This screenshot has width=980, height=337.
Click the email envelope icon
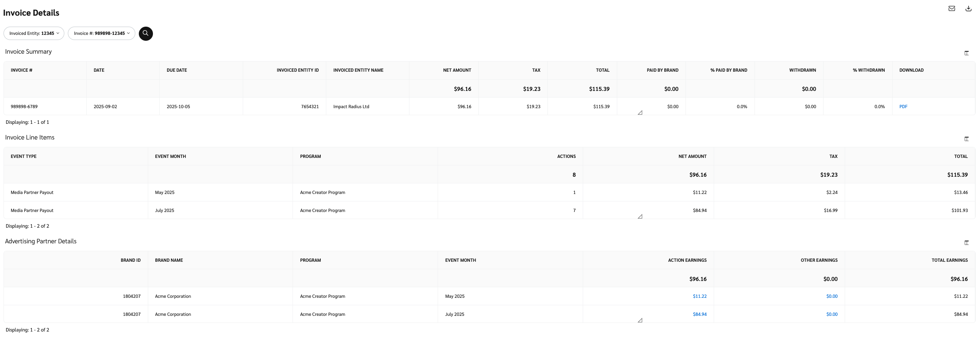click(951, 9)
